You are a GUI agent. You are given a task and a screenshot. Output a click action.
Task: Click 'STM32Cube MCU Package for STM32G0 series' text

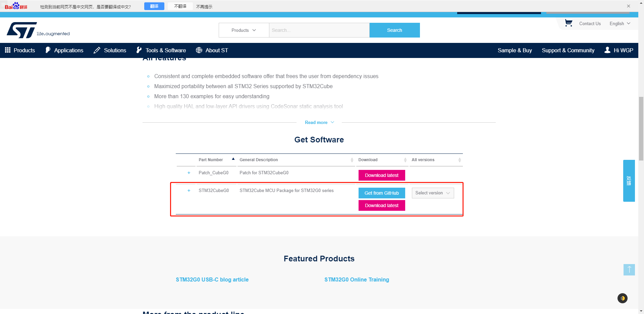click(286, 190)
